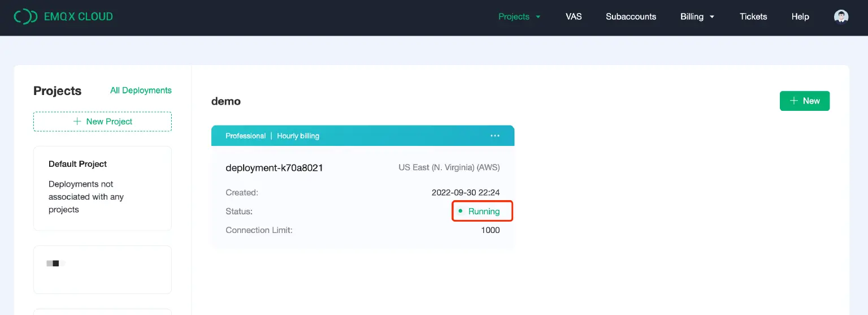Click the Connection Limit value 1000
Screen dimensions: 868x315
click(490, 230)
